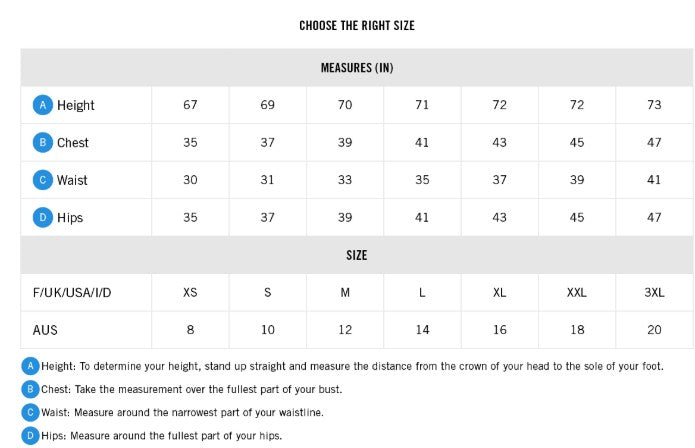Click the blue C badge beside the Waist row label
Image resolution: width=695 pixels, height=448 pixels.
point(43,180)
